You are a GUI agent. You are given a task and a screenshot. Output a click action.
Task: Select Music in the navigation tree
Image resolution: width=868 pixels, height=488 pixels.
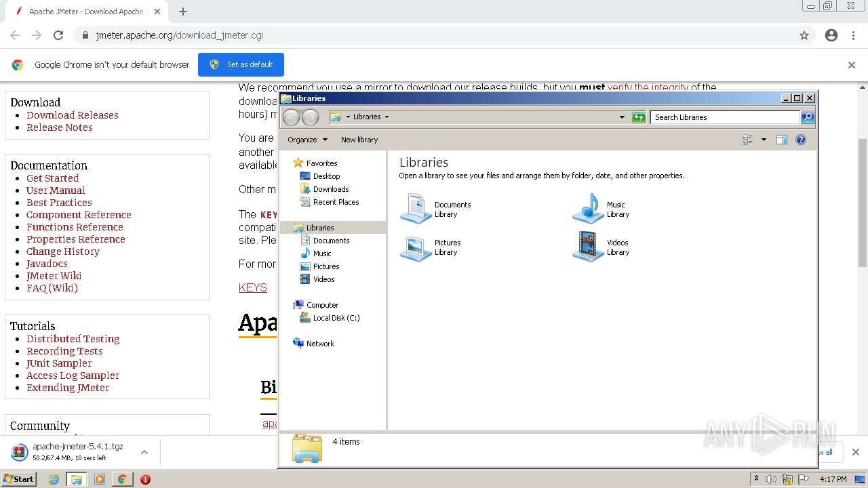[x=322, y=253]
